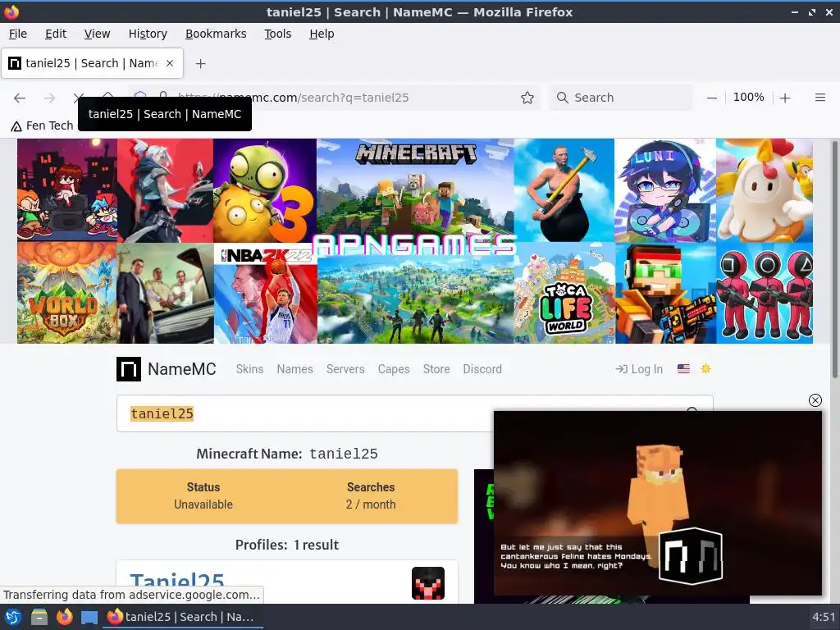The width and height of the screenshot is (840, 630).
Task: Click the Status Unavailable text
Action: pyautogui.click(x=203, y=496)
